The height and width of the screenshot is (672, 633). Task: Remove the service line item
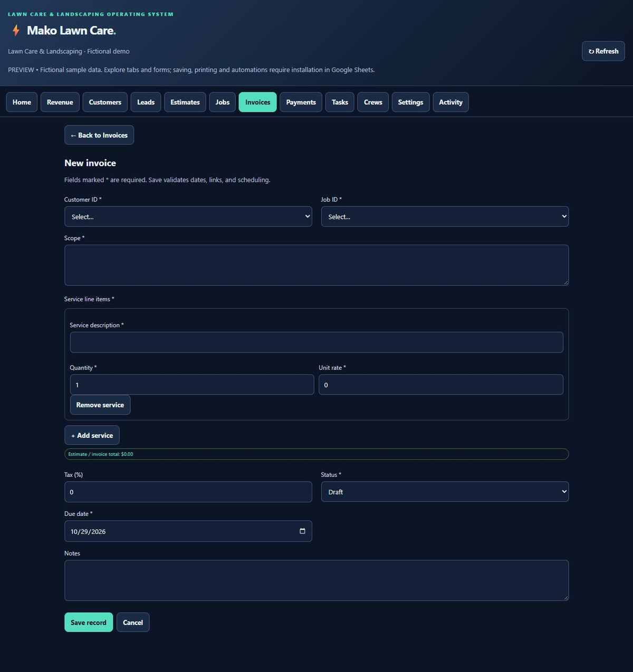point(100,405)
